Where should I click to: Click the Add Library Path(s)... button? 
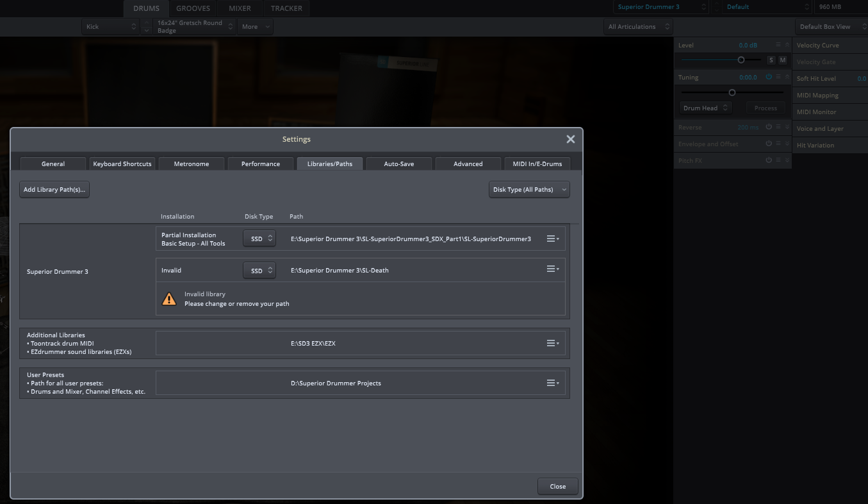point(54,190)
